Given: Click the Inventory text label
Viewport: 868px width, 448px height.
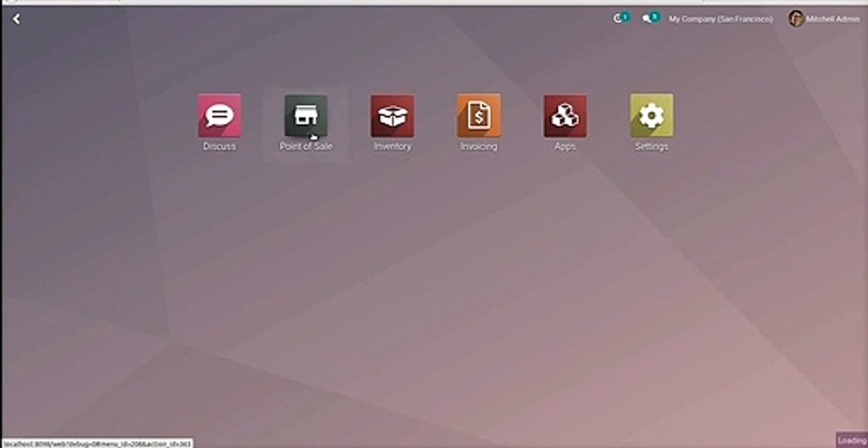Looking at the screenshot, I should [392, 146].
